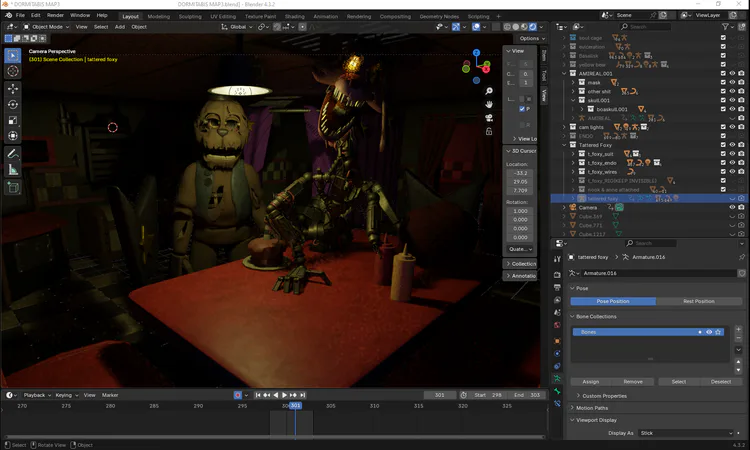Open the Global transform orientation dropdown

(237, 27)
